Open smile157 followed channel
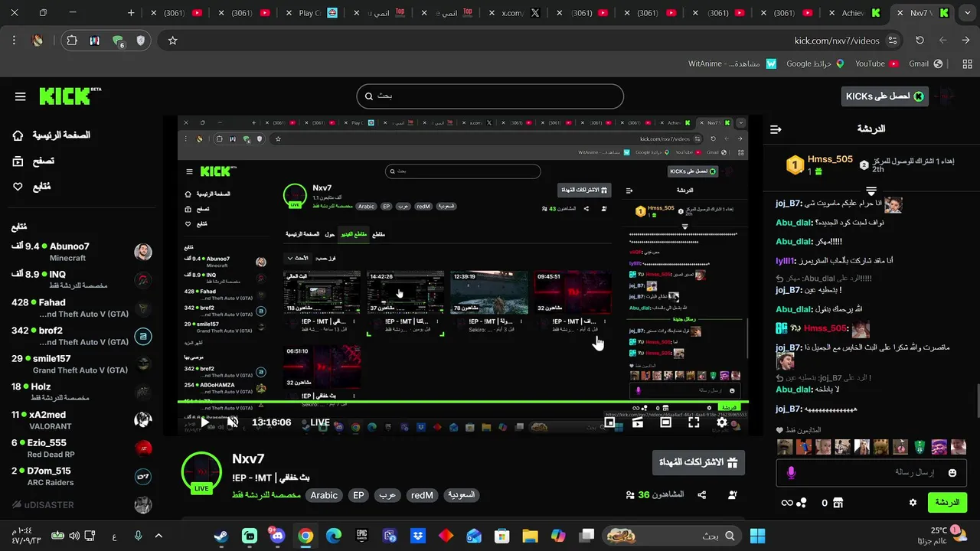Viewport: 980px width, 551px height. point(82,364)
